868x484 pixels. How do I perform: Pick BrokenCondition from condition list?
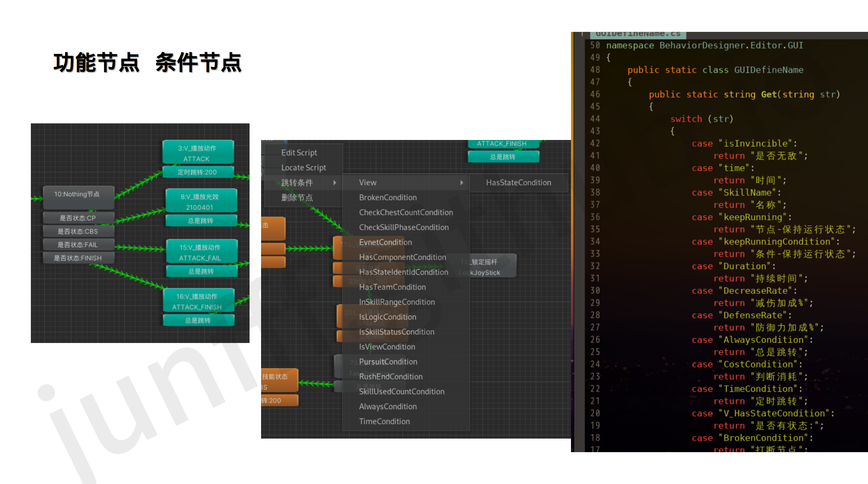click(x=388, y=198)
